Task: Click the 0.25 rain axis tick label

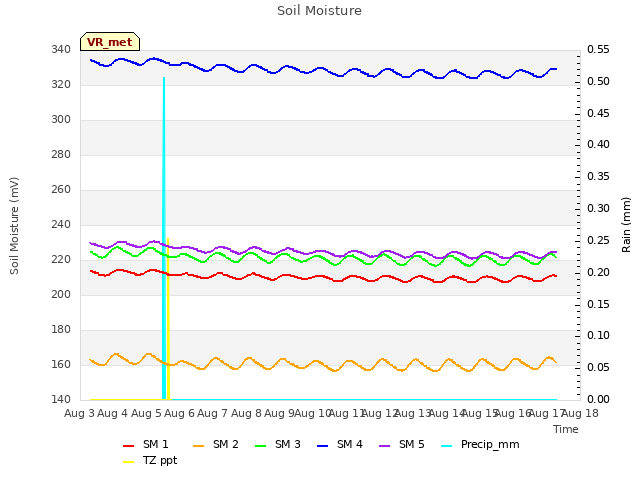Action: tap(598, 240)
